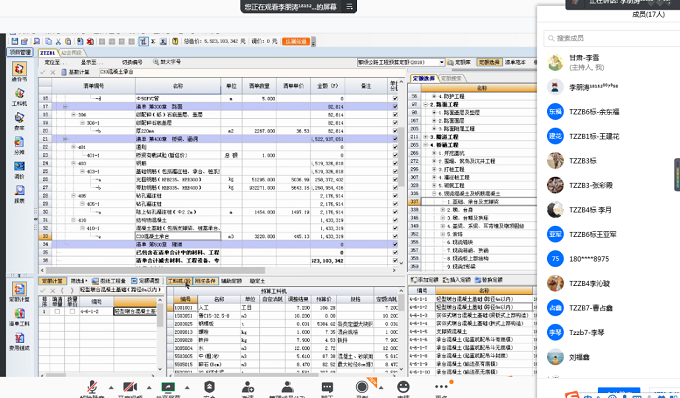Collapse the 4. 桥涵工程 tree node
680x398 pixels.
tap(425, 145)
